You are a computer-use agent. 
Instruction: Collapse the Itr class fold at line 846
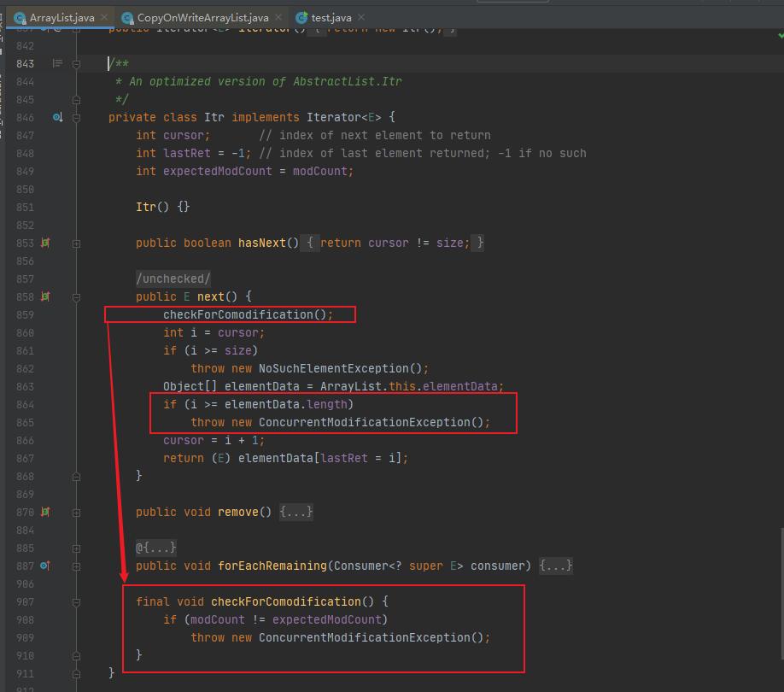[76, 117]
